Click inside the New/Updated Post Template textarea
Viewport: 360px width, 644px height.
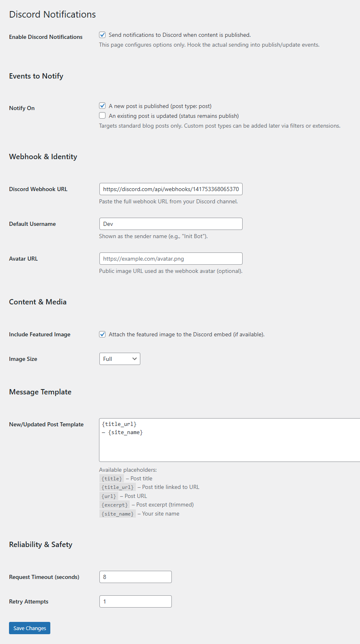click(229, 440)
